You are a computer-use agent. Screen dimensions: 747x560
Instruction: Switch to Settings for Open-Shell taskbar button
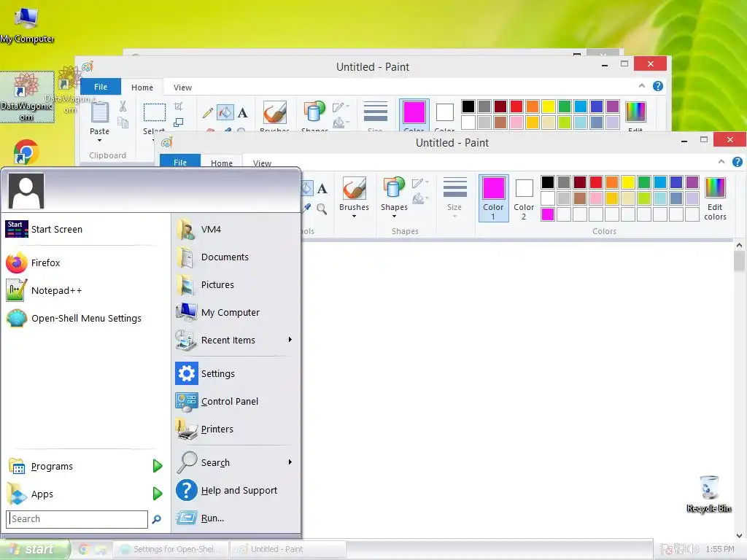pyautogui.click(x=171, y=549)
